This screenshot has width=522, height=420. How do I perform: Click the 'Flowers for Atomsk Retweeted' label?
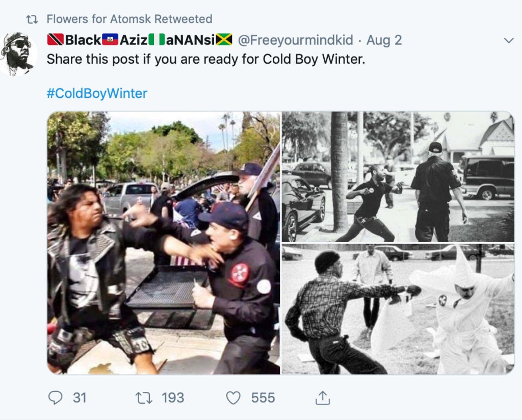[129, 19]
